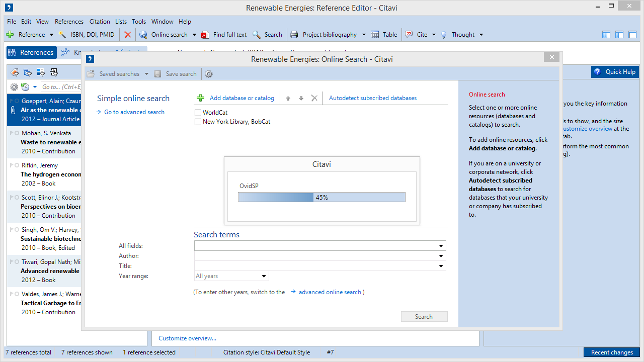The image size is (644, 362).
Task: Click the advanced online search link
Action: click(330, 292)
